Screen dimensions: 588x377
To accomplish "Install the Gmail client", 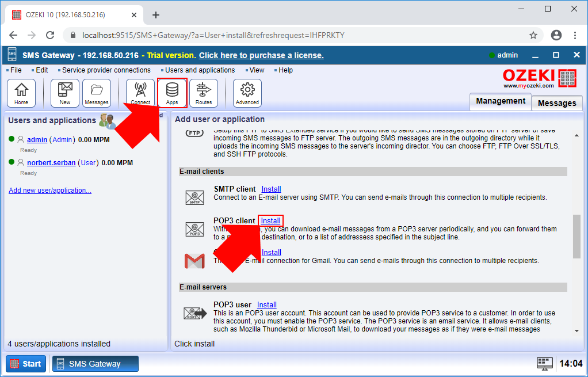I will 271,253.
